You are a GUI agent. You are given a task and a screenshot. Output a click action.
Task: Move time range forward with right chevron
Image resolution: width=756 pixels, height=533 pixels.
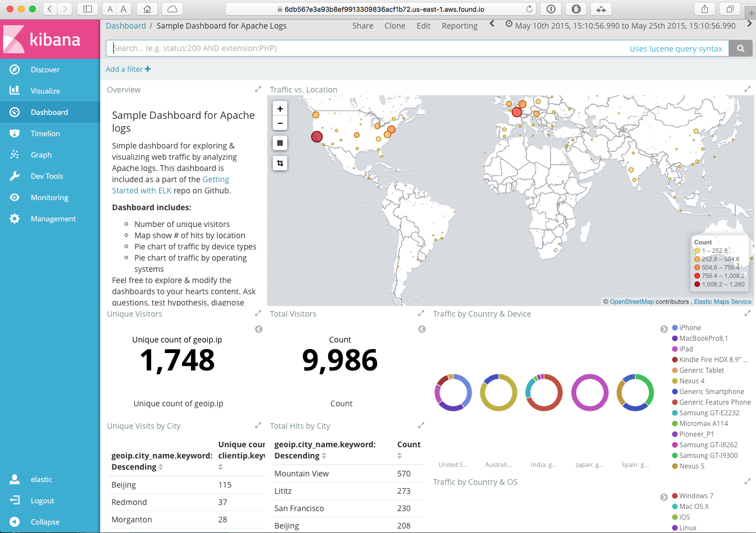coord(749,24)
